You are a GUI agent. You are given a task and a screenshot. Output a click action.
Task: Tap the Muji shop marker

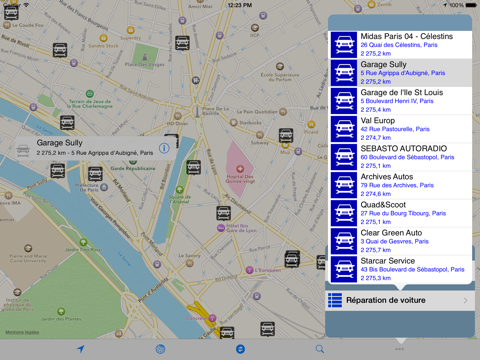click(285, 145)
